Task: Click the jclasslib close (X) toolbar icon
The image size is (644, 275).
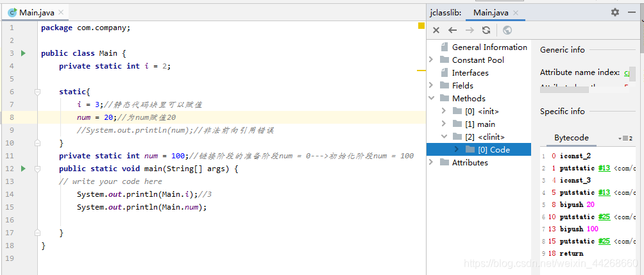Action: point(436,30)
